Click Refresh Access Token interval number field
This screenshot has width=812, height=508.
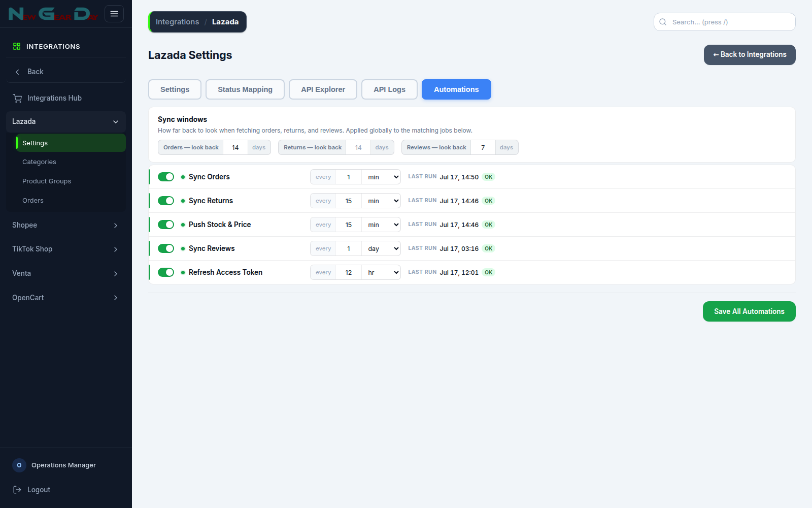tap(349, 272)
